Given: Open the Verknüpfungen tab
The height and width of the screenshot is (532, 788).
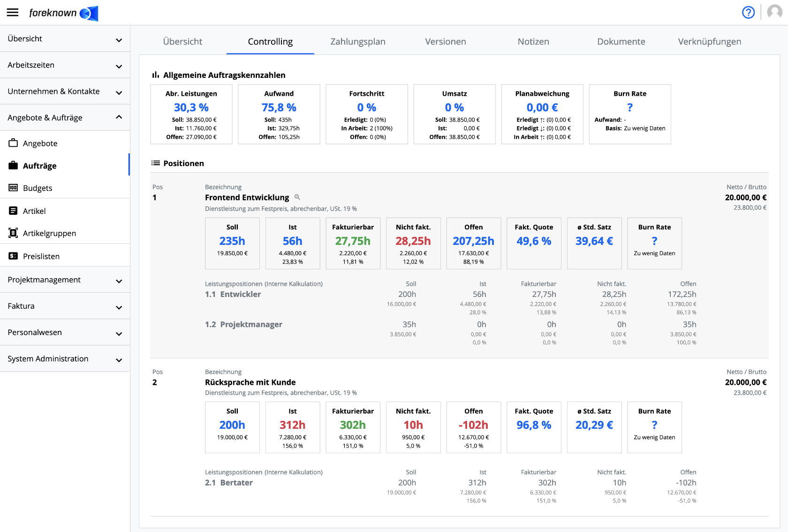Looking at the screenshot, I should coord(709,41).
